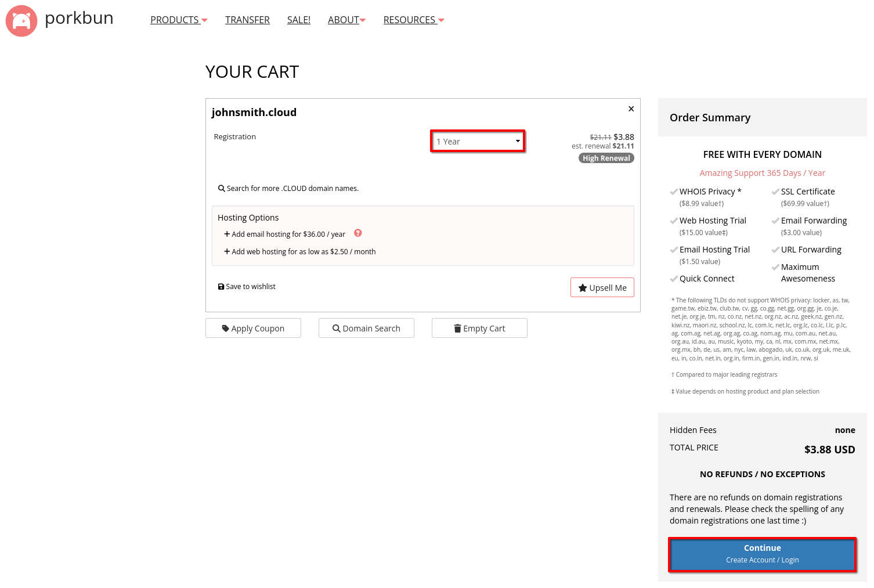Open the TRANSFER page
The image size is (874, 588).
point(247,20)
